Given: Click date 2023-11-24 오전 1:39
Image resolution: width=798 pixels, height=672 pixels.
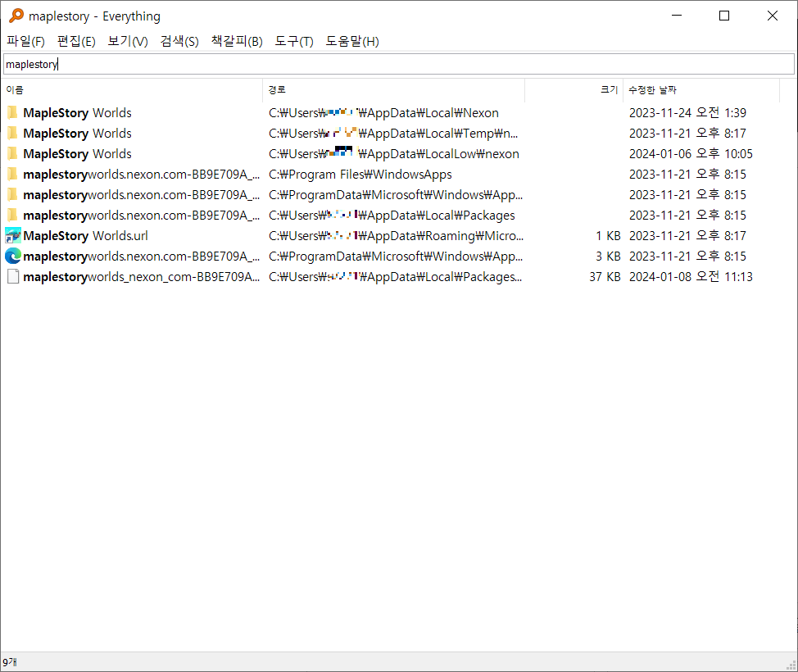Looking at the screenshot, I should 687,112.
